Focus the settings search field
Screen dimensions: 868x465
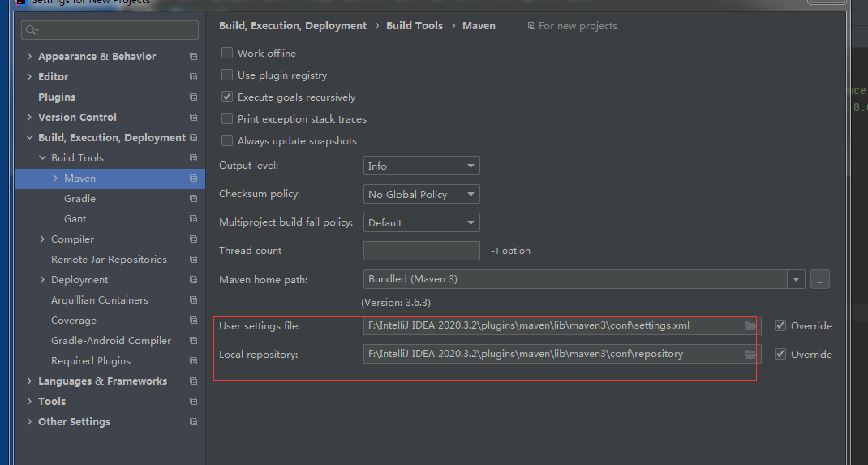[110, 30]
